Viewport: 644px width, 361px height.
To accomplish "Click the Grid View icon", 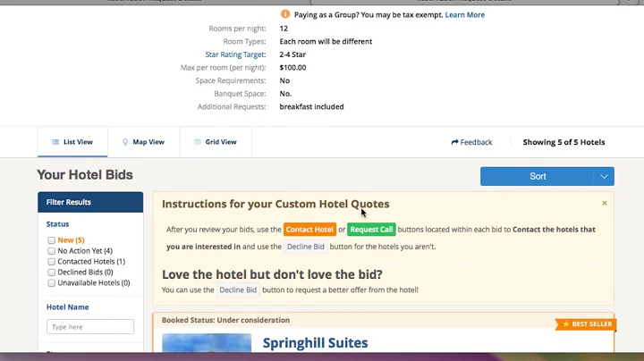I will pos(198,142).
